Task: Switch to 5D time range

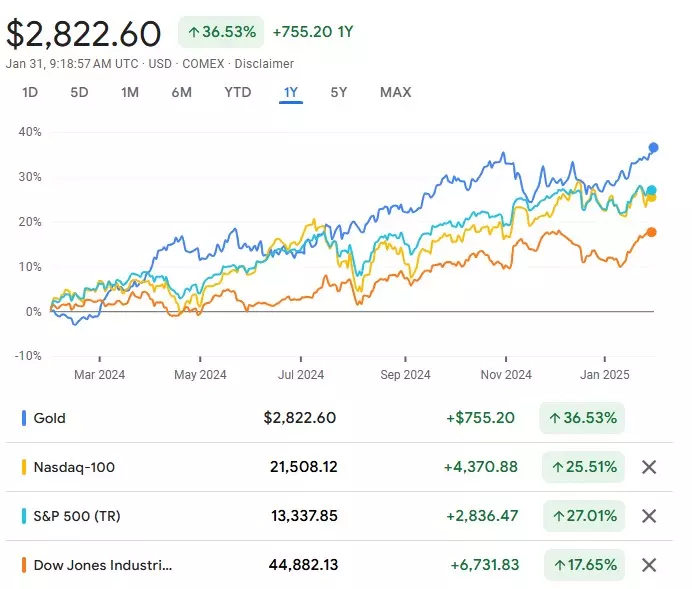Action: click(79, 93)
